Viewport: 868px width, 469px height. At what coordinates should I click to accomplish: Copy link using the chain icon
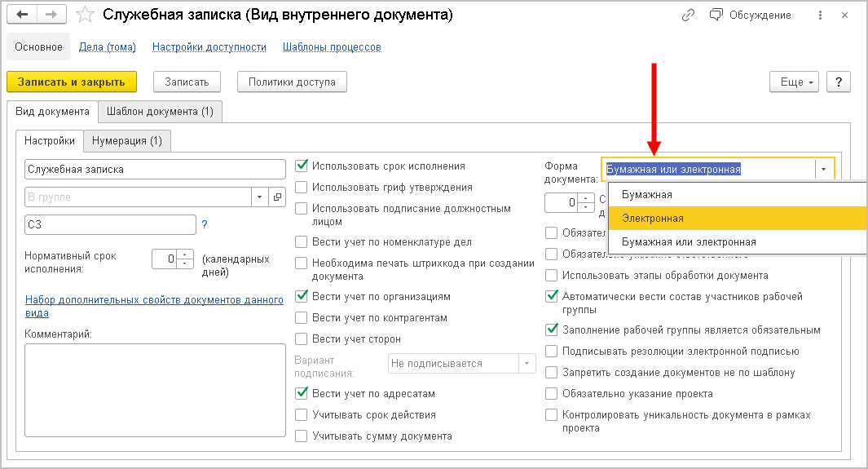[689, 15]
